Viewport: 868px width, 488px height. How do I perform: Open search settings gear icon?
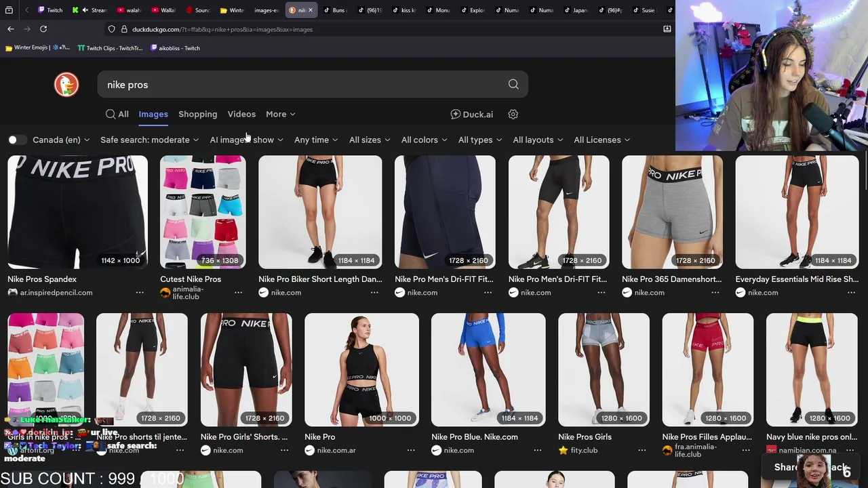pos(513,115)
